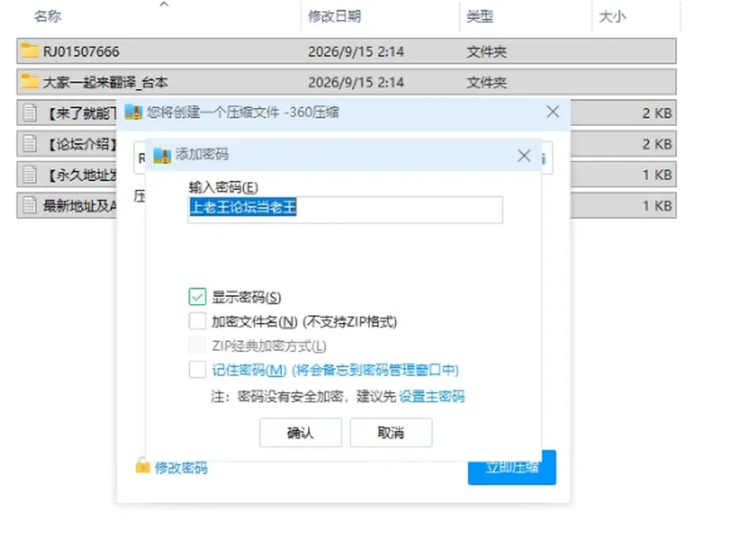Viewport: 756px width, 548px height.
Task: Select the RJ01507666 folder icon
Action: tap(29, 50)
